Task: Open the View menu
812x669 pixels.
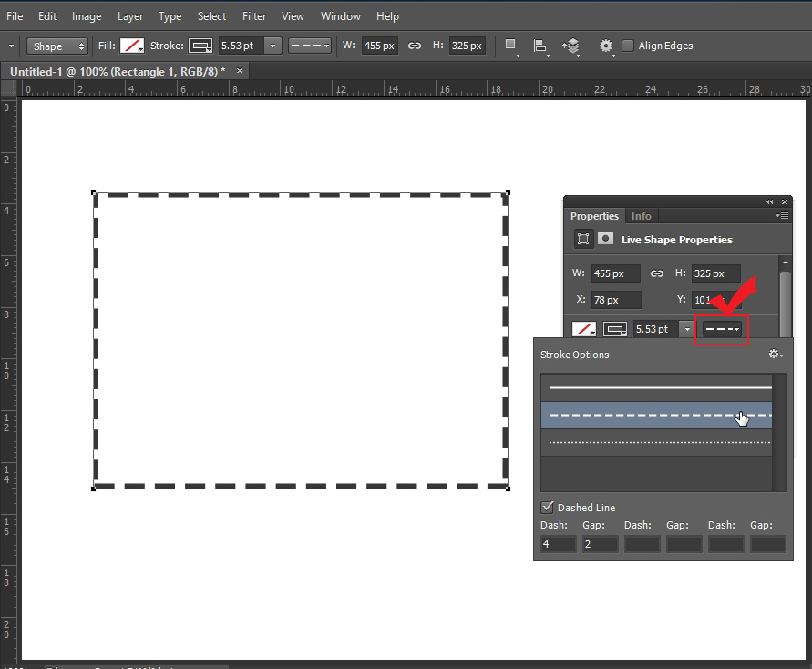Action: tap(293, 16)
